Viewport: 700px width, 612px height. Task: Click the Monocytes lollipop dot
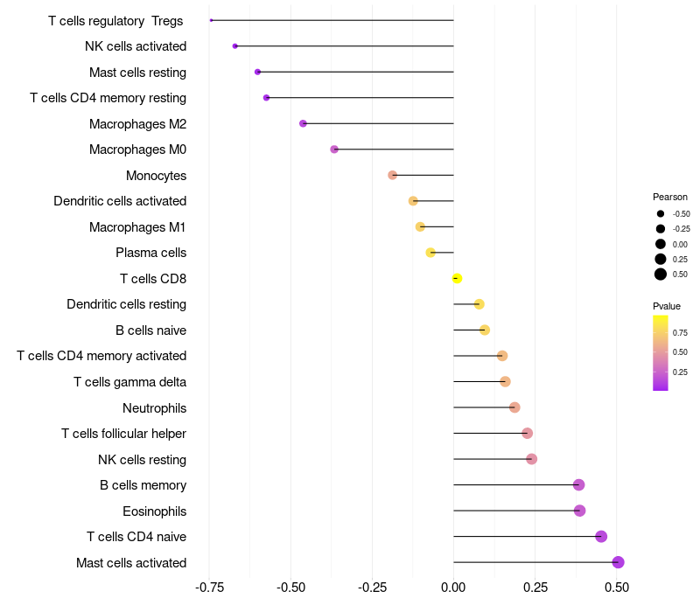(392, 175)
